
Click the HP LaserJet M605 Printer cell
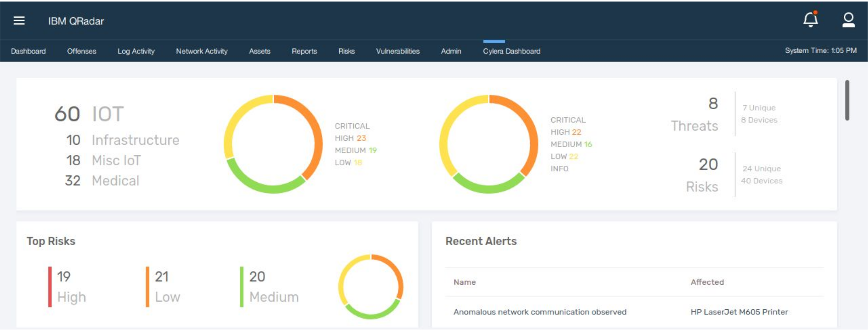point(739,312)
